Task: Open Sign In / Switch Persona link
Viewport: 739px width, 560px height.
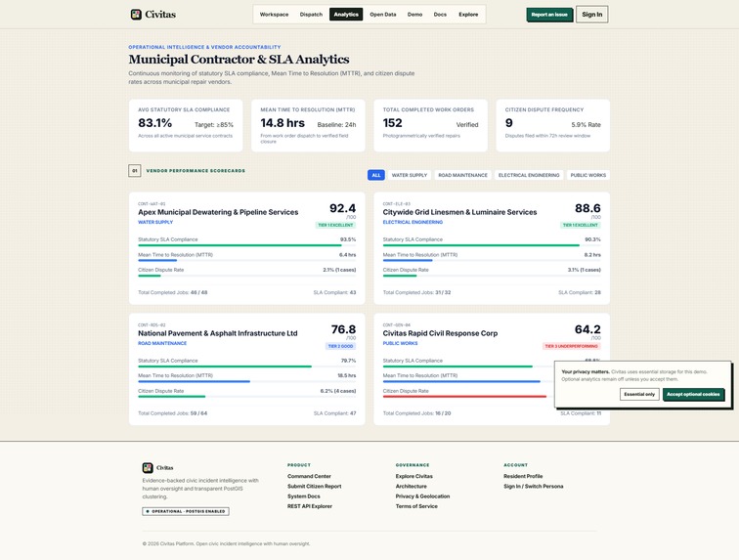Action: pyautogui.click(x=534, y=486)
